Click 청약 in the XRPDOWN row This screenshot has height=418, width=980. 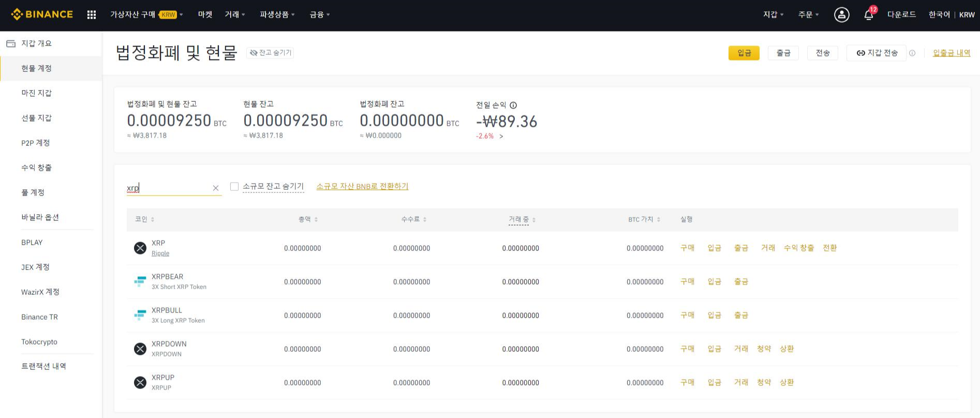[764, 349]
